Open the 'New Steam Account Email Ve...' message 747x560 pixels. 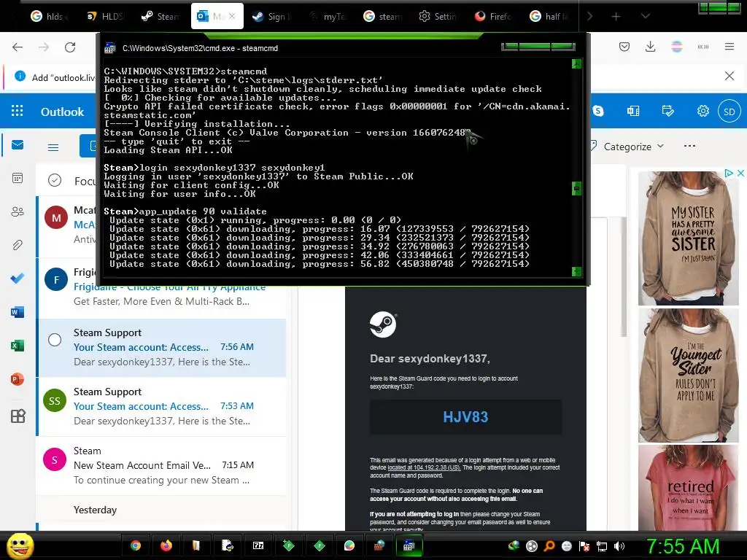(x=162, y=465)
